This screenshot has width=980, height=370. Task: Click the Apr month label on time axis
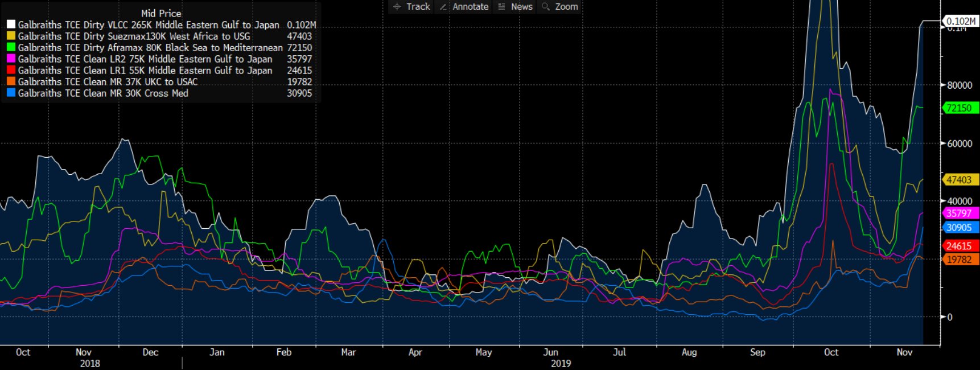(415, 352)
